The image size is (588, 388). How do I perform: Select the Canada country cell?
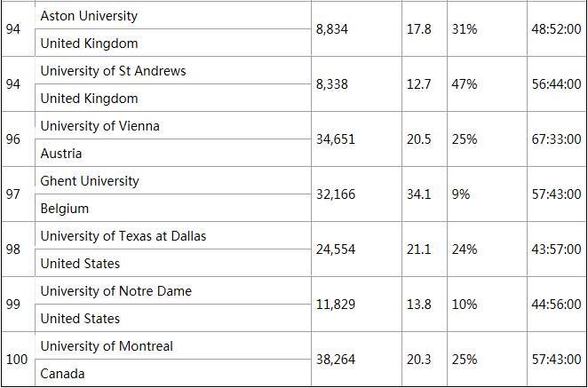point(63,374)
